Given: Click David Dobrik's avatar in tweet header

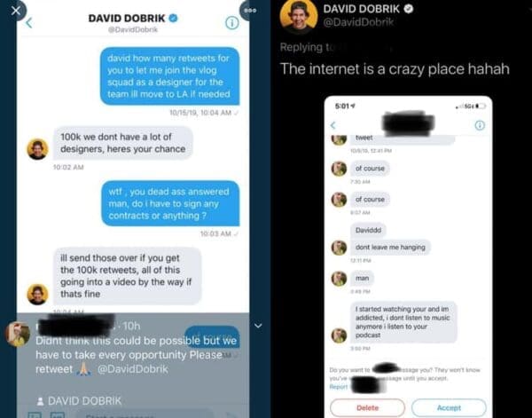Looking at the screenshot, I should pyautogui.click(x=299, y=15).
